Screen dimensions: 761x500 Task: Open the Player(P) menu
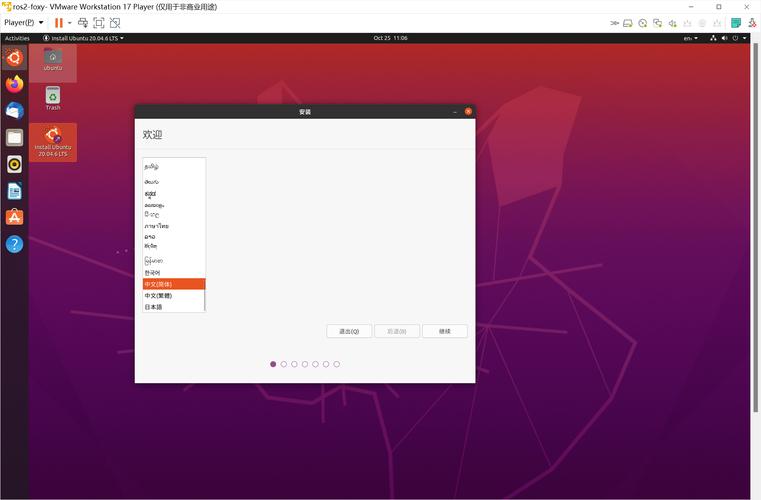tap(24, 22)
